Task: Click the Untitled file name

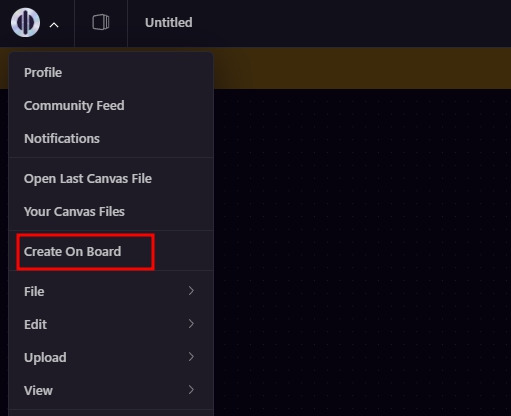Action: (169, 23)
